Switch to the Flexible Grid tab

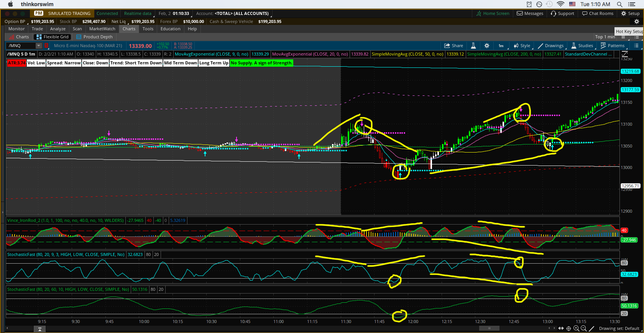click(53, 37)
